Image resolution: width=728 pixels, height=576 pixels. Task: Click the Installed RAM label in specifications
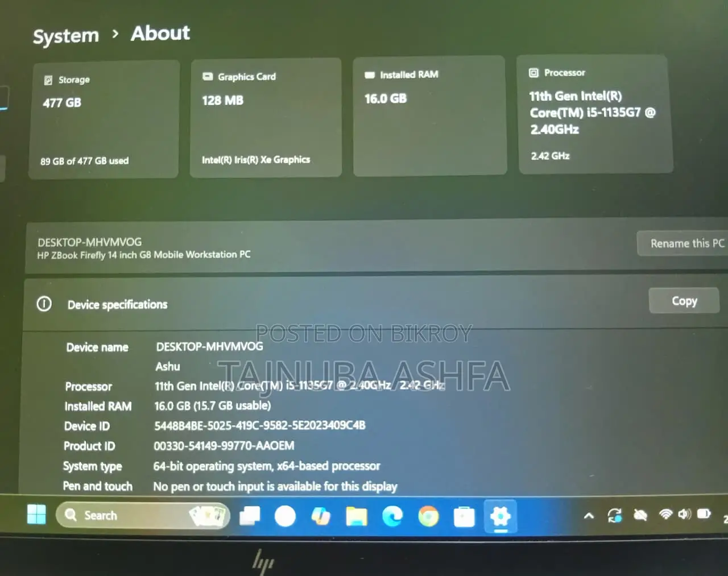coord(98,407)
